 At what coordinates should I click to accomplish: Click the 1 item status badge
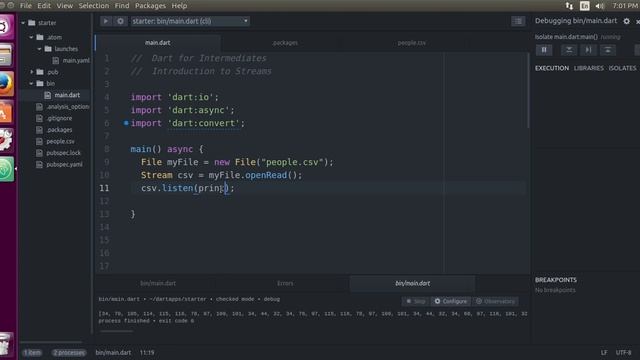[32, 353]
